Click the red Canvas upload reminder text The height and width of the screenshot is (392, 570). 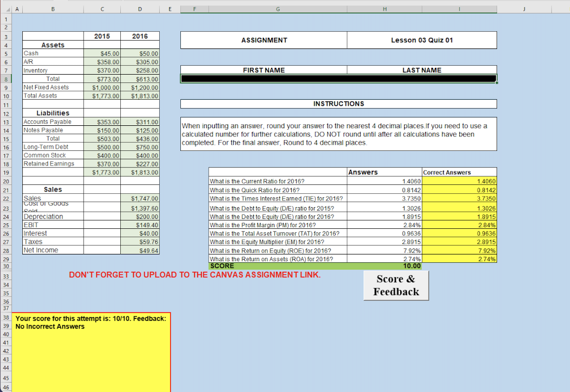click(x=194, y=275)
